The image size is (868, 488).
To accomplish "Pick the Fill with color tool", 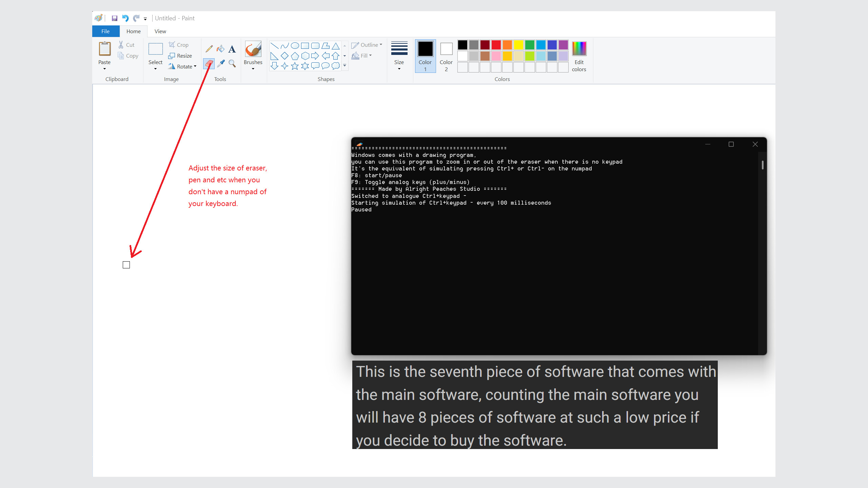I will click(x=220, y=49).
